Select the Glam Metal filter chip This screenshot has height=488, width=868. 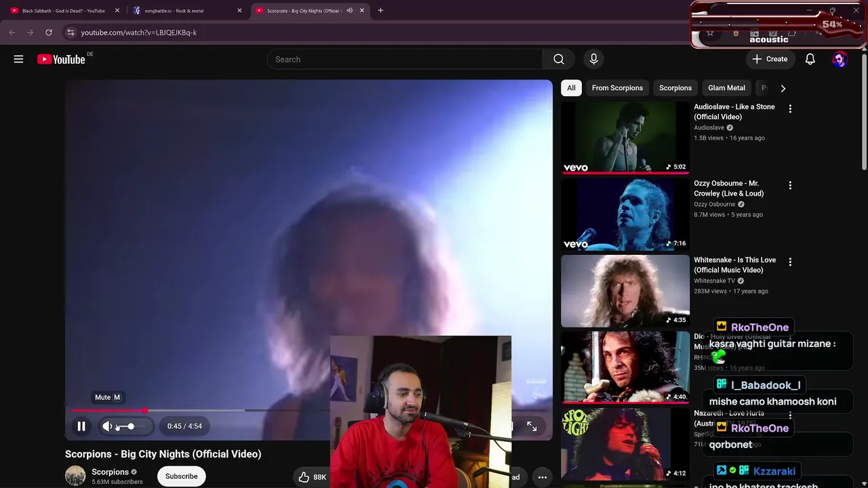[x=726, y=88]
